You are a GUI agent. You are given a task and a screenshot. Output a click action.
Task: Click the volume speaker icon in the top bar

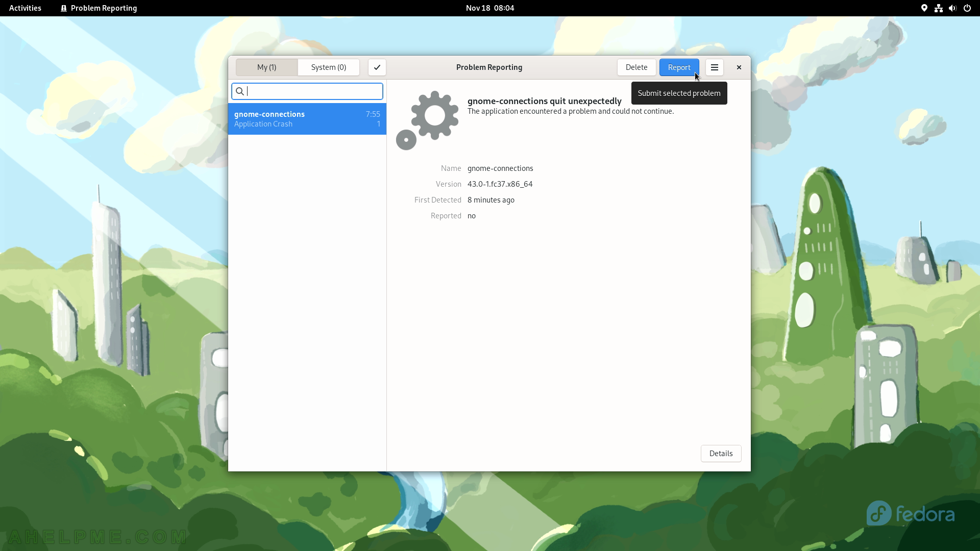(x=952, y=8)
